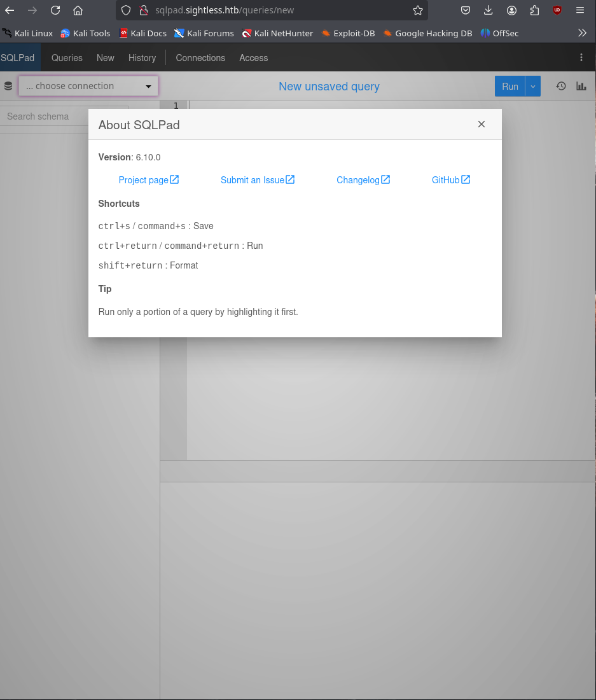
Task: Open the Firefox hamburger menu
Action: [580, 10]
